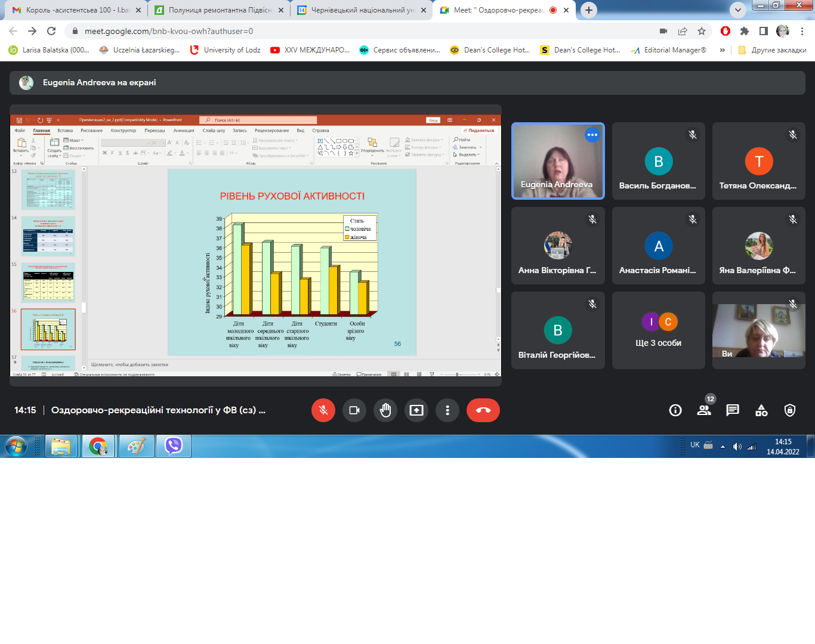Open a new browser tab
This screenshot has width=815, height=644.
[x=588, y=10]
